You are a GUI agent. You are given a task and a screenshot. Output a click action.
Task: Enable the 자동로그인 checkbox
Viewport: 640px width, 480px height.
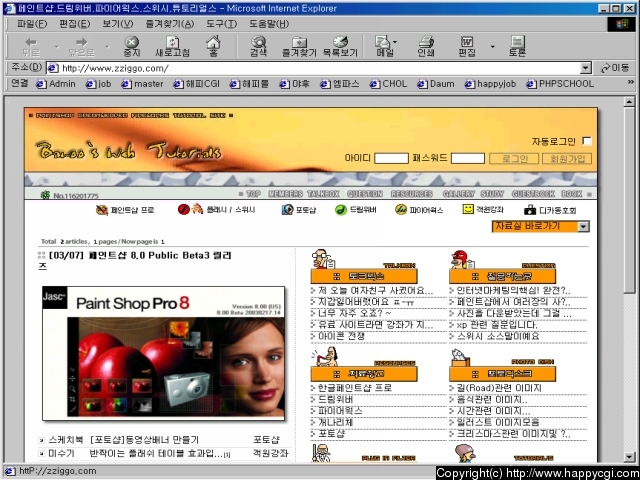pyautogui.click(x=587, y=141)
